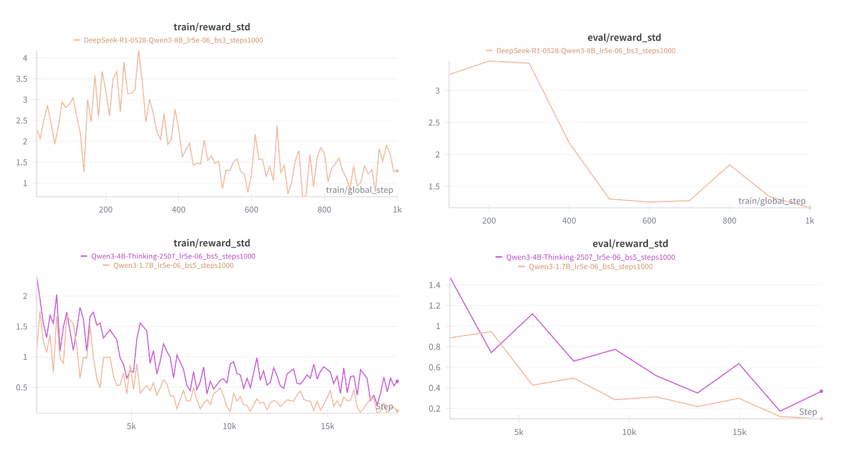Click the train/reward_std title above the Qwen3 legend
Screen dimensions: 868x453
(x=212, y=243)
